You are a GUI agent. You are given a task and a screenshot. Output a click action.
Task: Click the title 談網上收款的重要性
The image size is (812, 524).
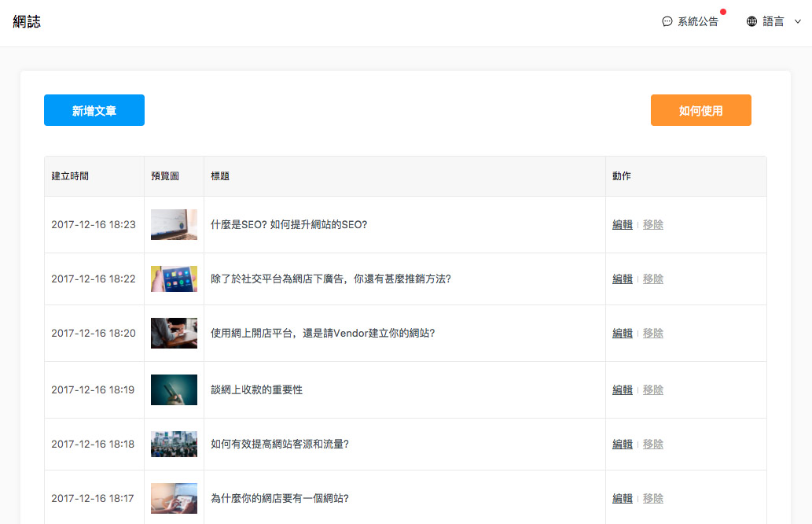tap(256, 389)
